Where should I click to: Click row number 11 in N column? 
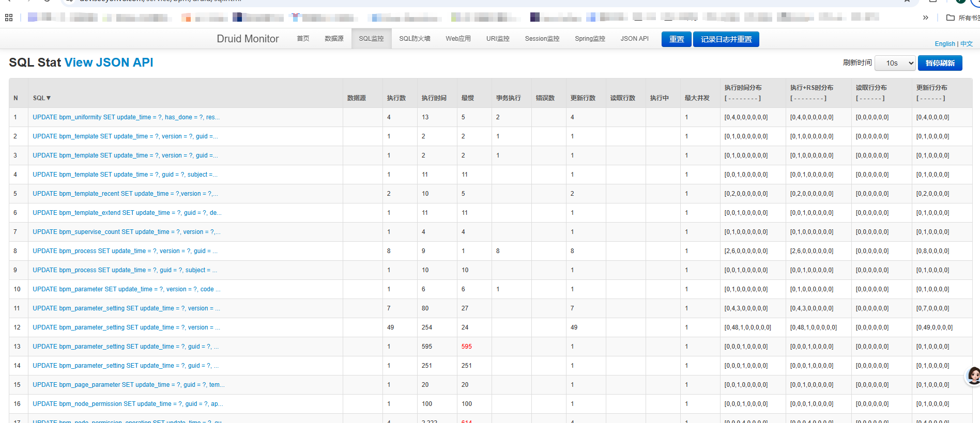tap(17, 308)
